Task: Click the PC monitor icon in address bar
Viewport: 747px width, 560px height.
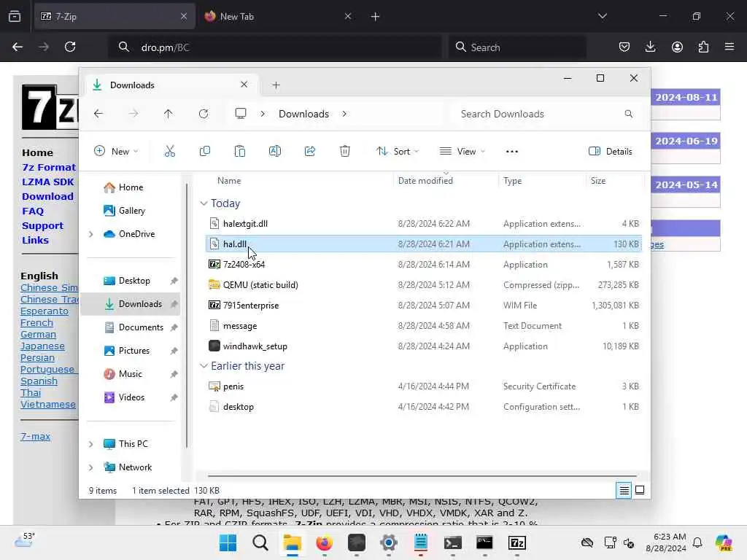Action: click(241, 114)
